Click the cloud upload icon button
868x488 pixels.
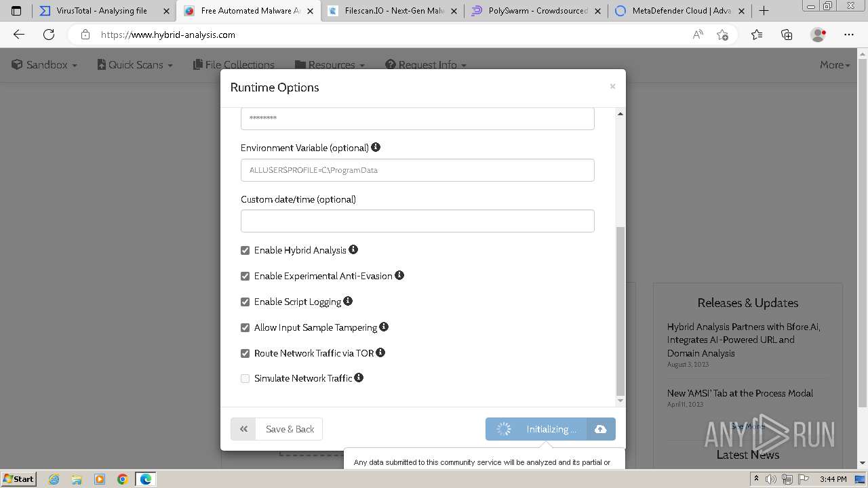pos(601,429)
